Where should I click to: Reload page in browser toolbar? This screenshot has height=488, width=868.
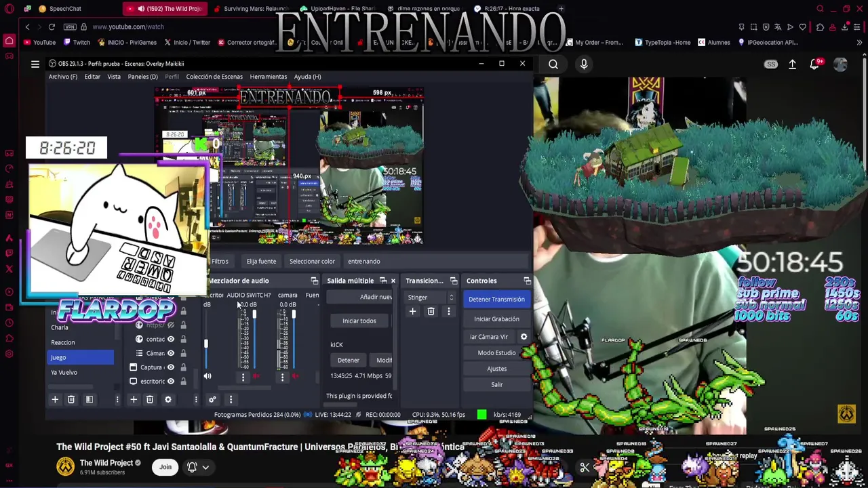point(52,26)
